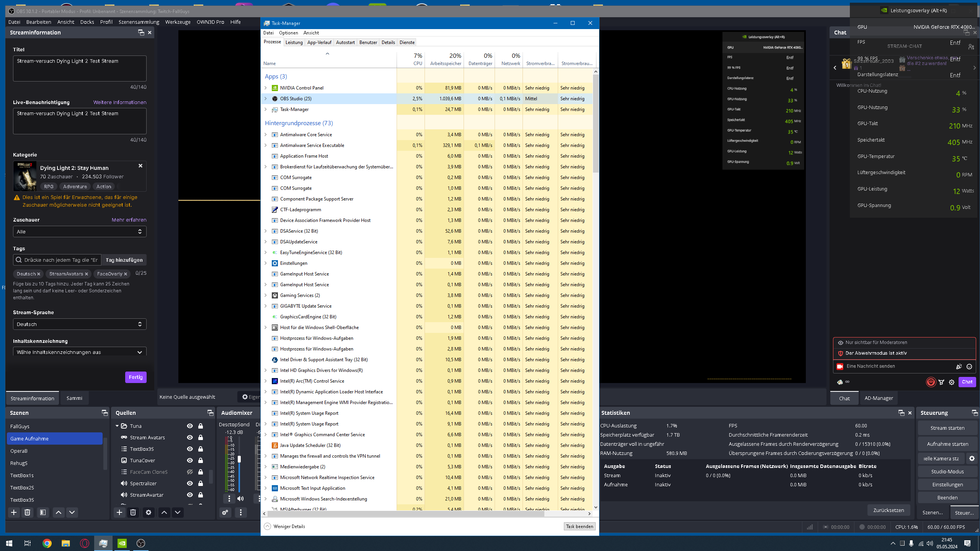This screenshot has width=980, height=551.
Task: Open the Zuschauer dropdown set to Alle
Action: 79,231
